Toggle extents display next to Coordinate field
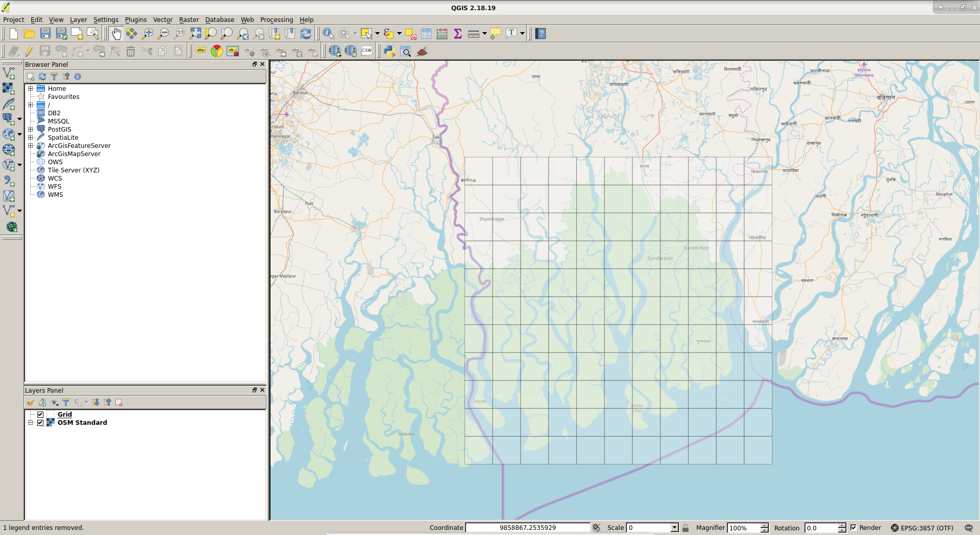 (596, 528)
